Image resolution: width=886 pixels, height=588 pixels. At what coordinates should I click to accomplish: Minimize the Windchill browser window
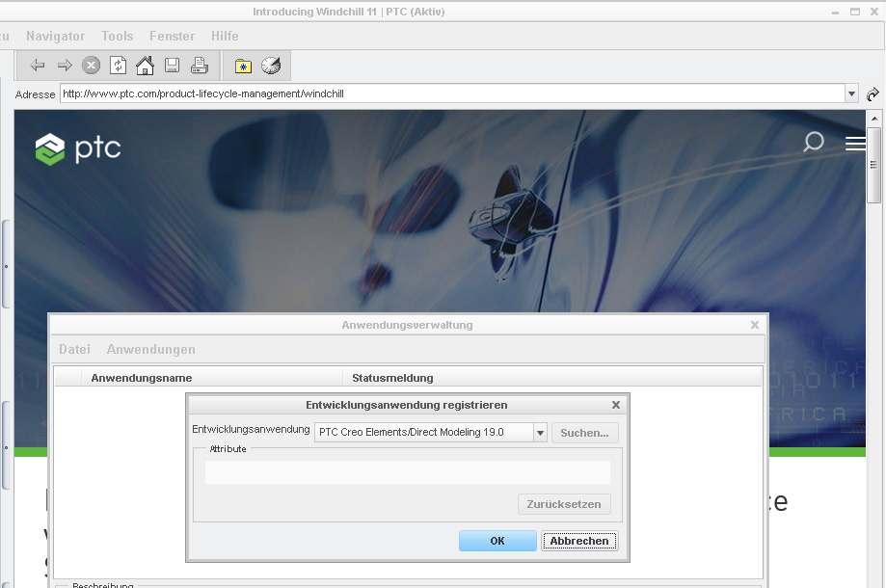(835, 12)
